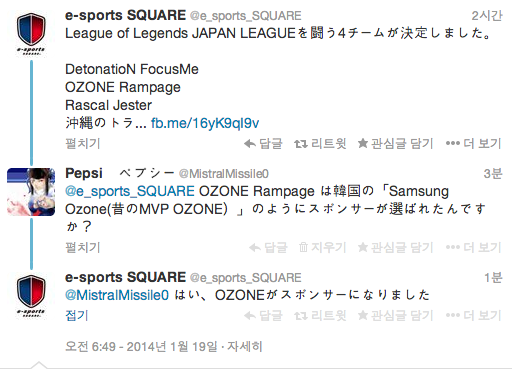The height and width of the screenshot is (371, 512).
Task: Open @e_sports_SQUARE mention in Pepsi's tweet
Action: tap(130, 192)
